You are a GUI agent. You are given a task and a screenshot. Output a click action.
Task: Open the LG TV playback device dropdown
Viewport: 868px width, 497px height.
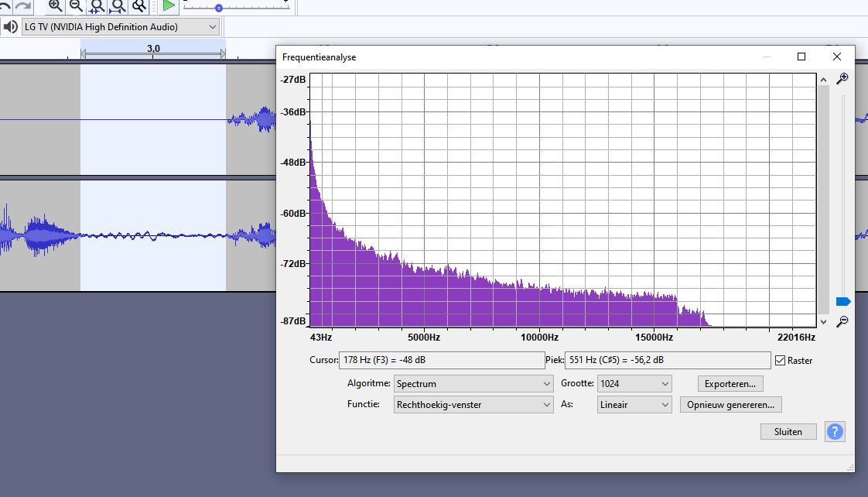(x=121, y=26)
